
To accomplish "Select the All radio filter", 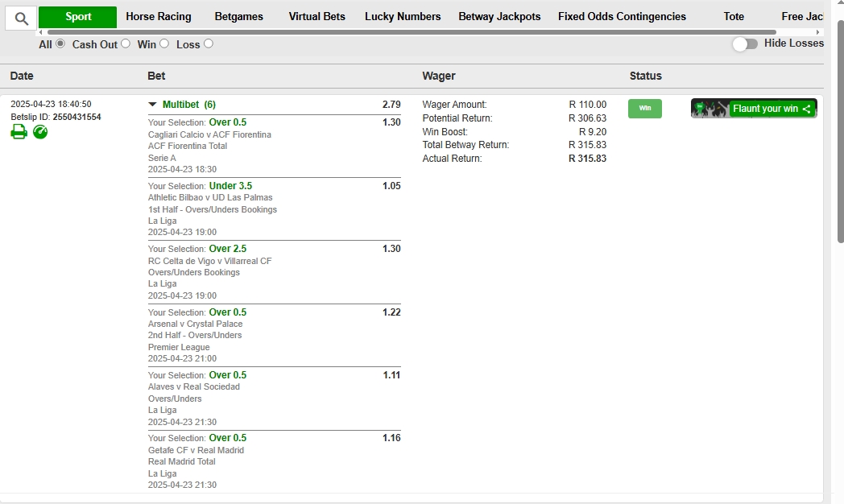I will click(60, 43).
